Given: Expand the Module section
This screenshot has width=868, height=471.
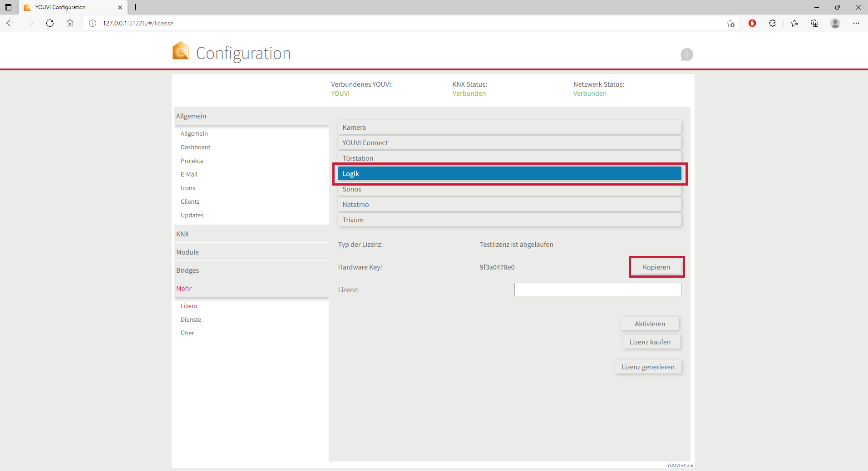Looking at the screenshot, I should pyautogui.click(x=251, y=252).
